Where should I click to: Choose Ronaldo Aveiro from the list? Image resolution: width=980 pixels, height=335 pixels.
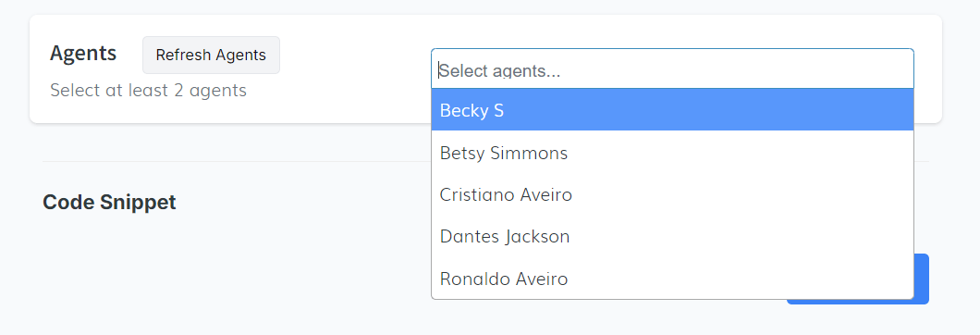click(x=672, y=279)
